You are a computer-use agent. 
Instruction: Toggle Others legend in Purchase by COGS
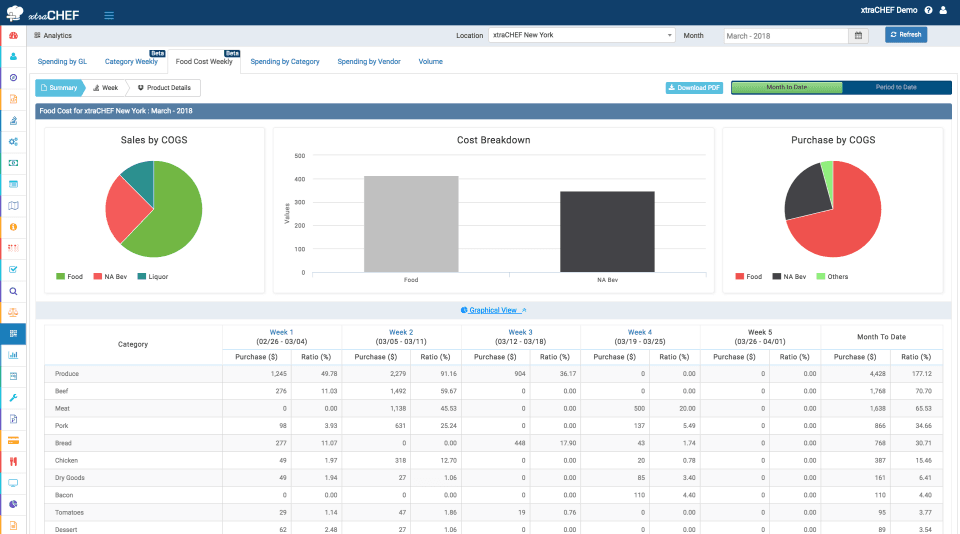[833, 276]
